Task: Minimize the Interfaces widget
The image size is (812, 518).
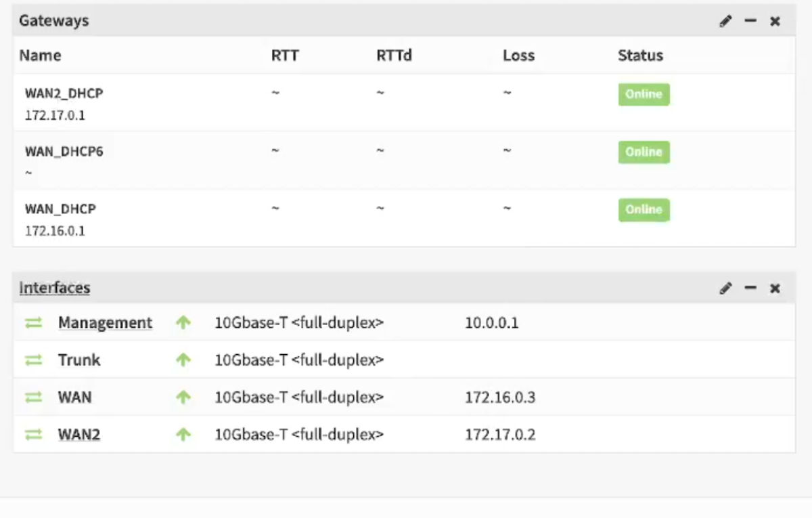Action: click(x=750, y=288)
